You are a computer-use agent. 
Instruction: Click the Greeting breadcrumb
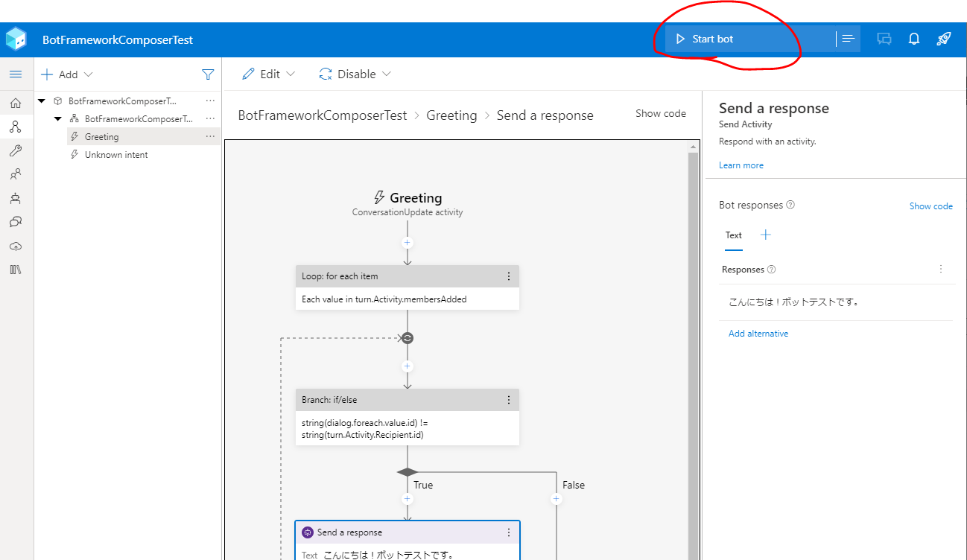[451, 115]
